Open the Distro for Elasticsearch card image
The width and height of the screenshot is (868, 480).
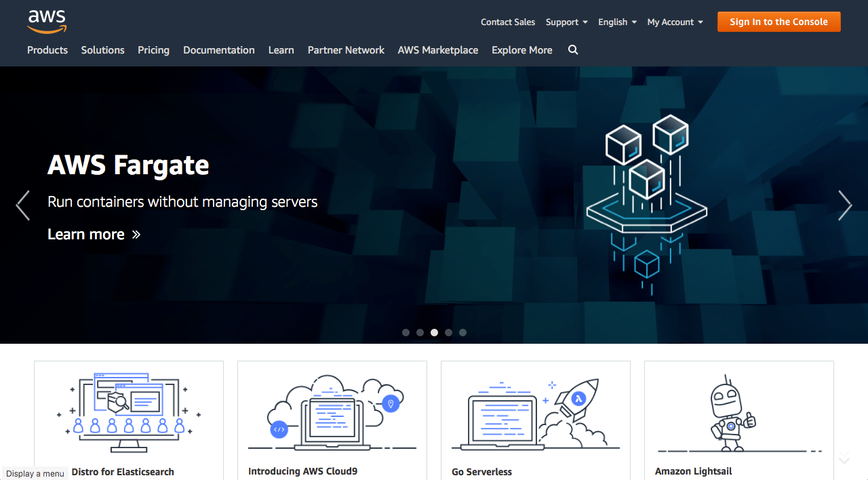(x=129, y=412)
